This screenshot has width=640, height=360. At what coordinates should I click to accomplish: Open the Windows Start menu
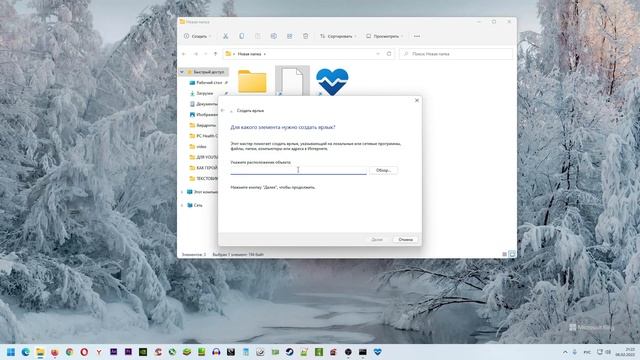coord(11,352)
